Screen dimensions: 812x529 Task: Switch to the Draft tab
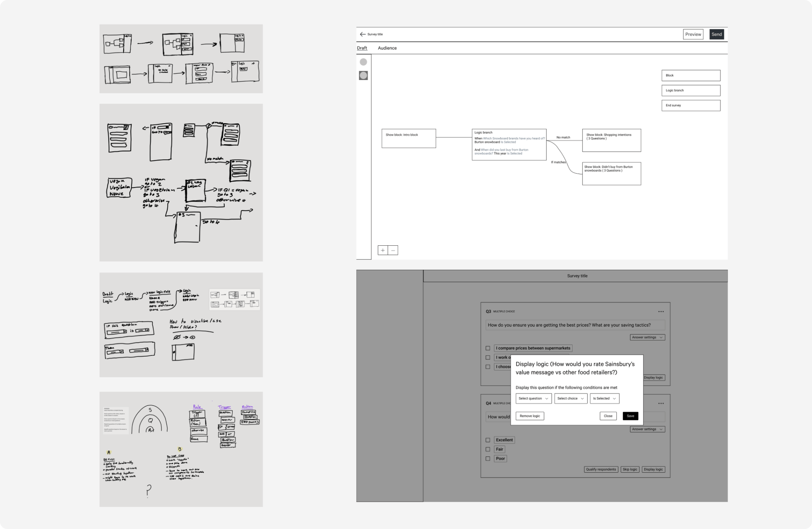tap(362, 48)
